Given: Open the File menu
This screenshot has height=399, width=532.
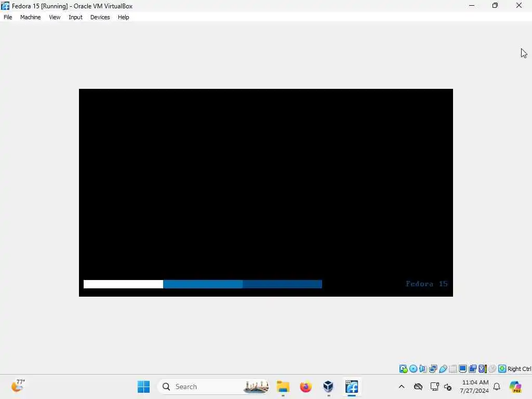Looking at the screenshot, I should pyautogui.click(x=8, y=17).
